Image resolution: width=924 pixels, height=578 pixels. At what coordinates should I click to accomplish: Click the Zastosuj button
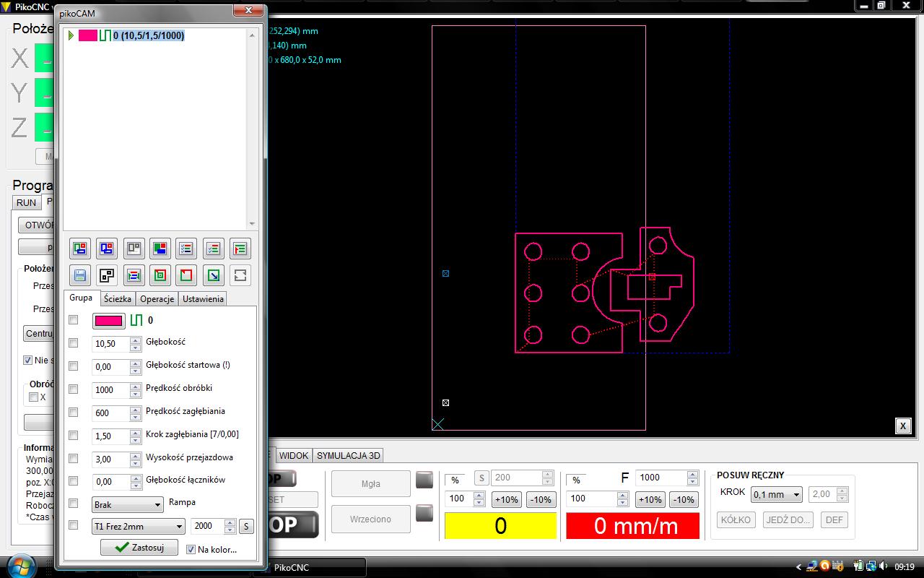(139, 548)
